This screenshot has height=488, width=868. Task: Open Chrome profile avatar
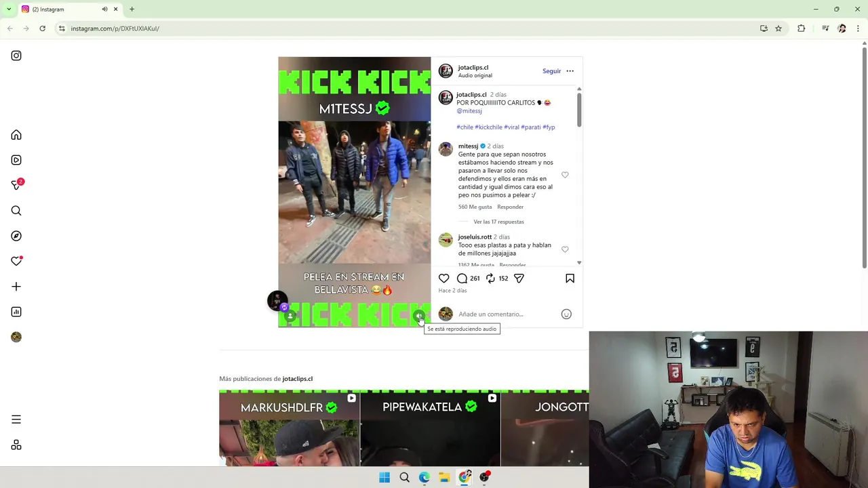point(842,28)
